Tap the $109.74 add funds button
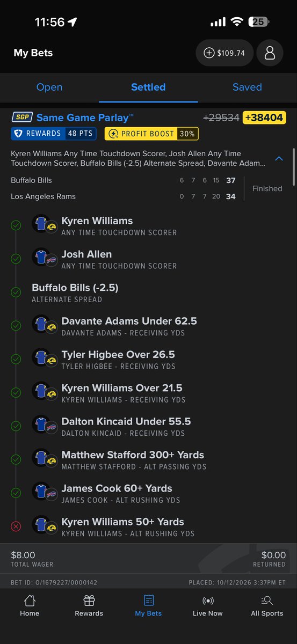Viewport: 297px width, 644px height. click(x=224, y=53)
